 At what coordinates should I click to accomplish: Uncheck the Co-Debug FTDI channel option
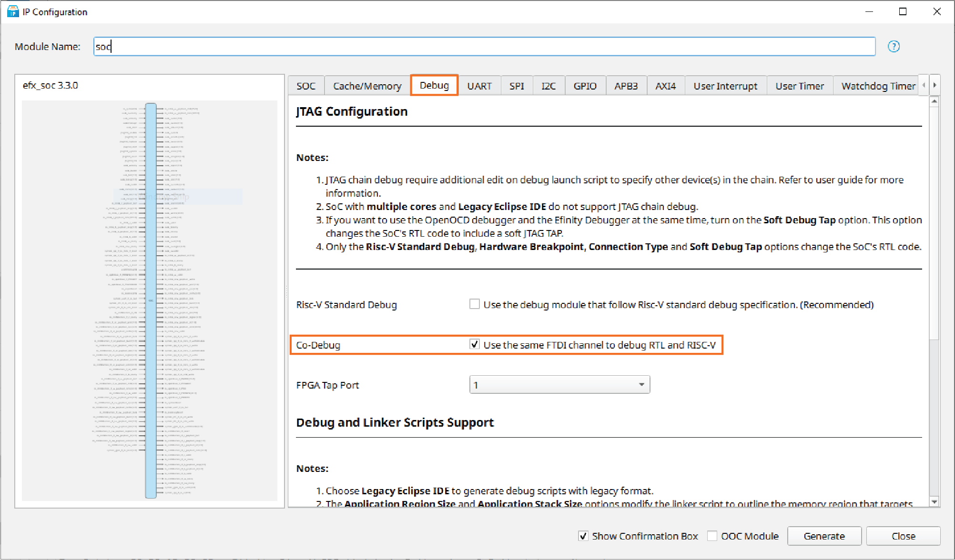475,344
